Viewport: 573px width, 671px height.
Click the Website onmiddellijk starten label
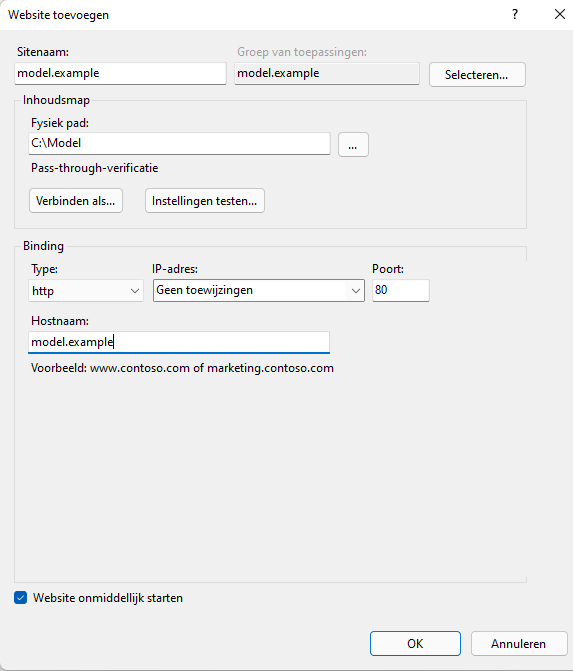point(108,598)
